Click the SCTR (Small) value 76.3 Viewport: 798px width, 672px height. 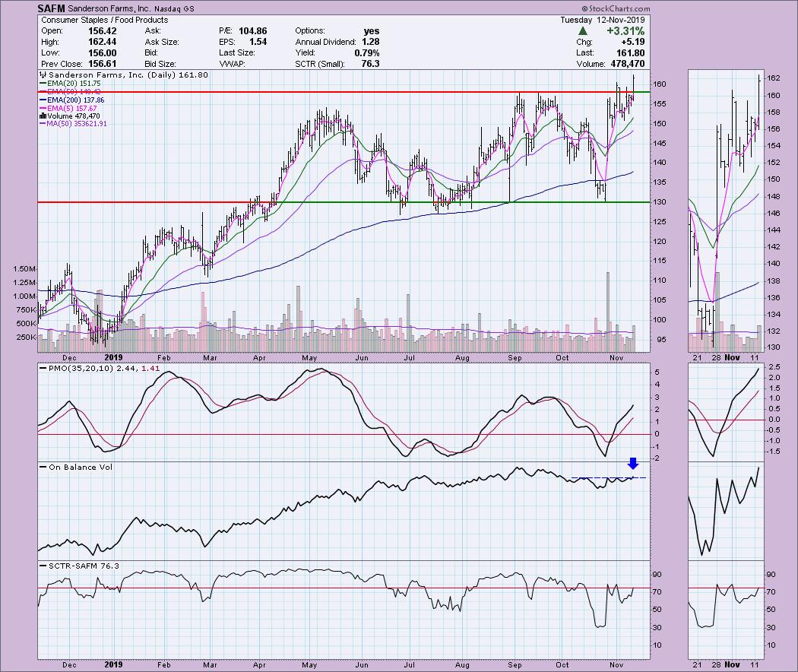click(371, 64)
